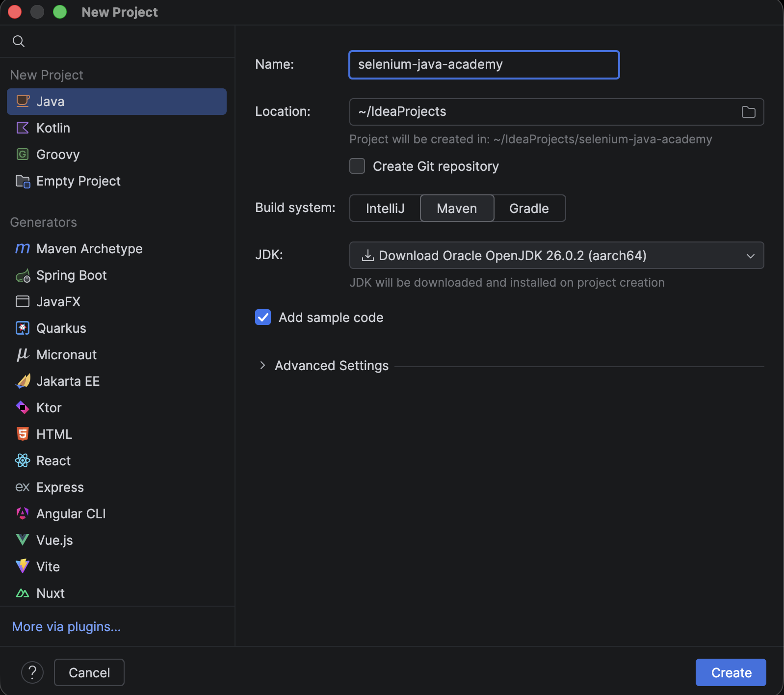The width and height of the screenshot is (784, 695).
Task: Click the Maven Archetype m icon
Action: click(23, 248)
